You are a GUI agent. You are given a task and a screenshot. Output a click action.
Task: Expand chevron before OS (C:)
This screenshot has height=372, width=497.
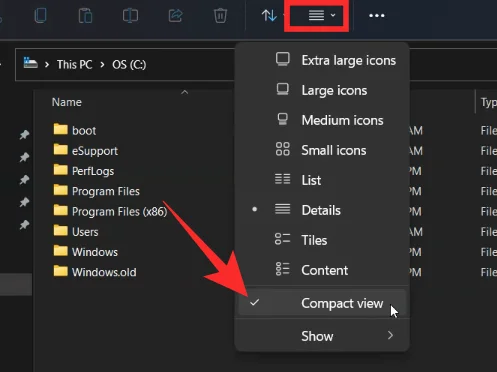102,64
